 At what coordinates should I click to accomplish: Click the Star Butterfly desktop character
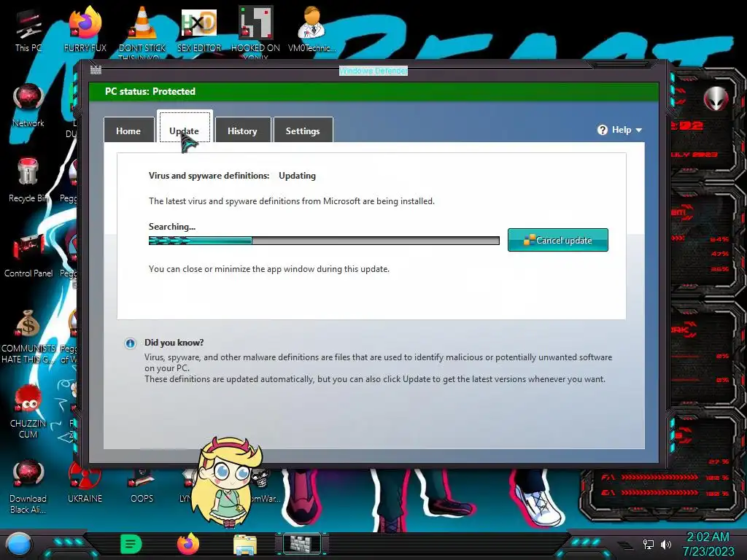[228, 482]
